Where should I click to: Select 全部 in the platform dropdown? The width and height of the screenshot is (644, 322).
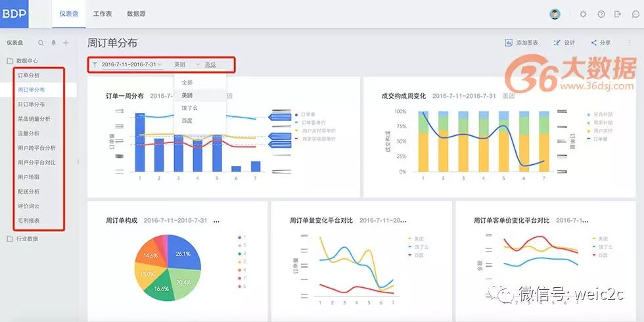(200, 83)
